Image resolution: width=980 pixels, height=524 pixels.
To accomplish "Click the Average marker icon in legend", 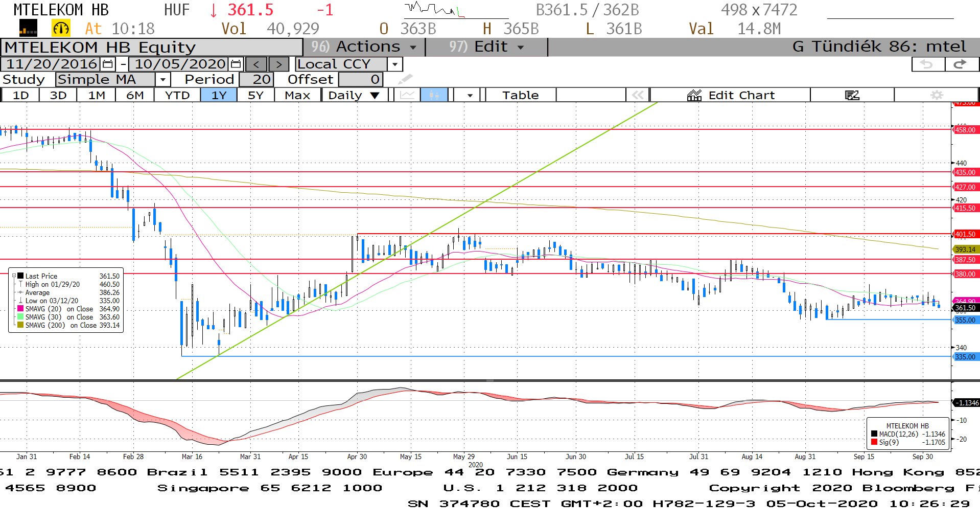I will (x=20, y=292).
